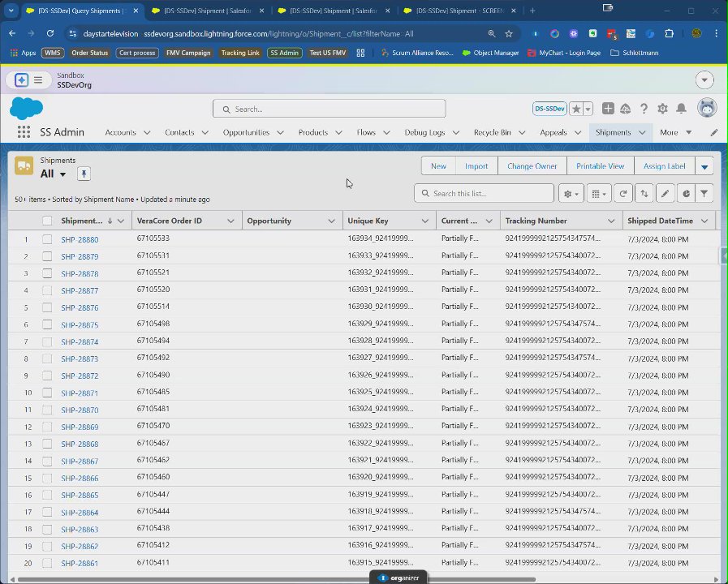The height and width of the screenshot is (584, 728).
Task: Click the New shipment button
Action: [x=438, y=166]
